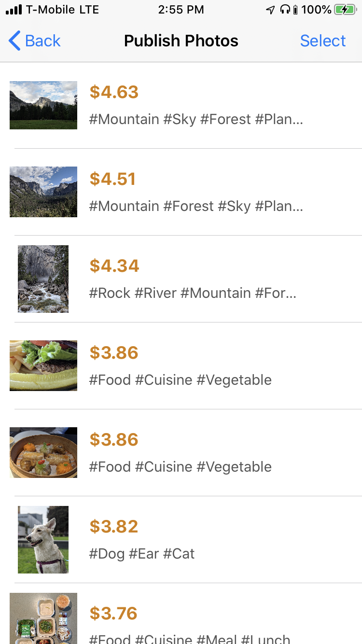Tap the #Rock #River #Mountain tags

[x=193, y=293]
